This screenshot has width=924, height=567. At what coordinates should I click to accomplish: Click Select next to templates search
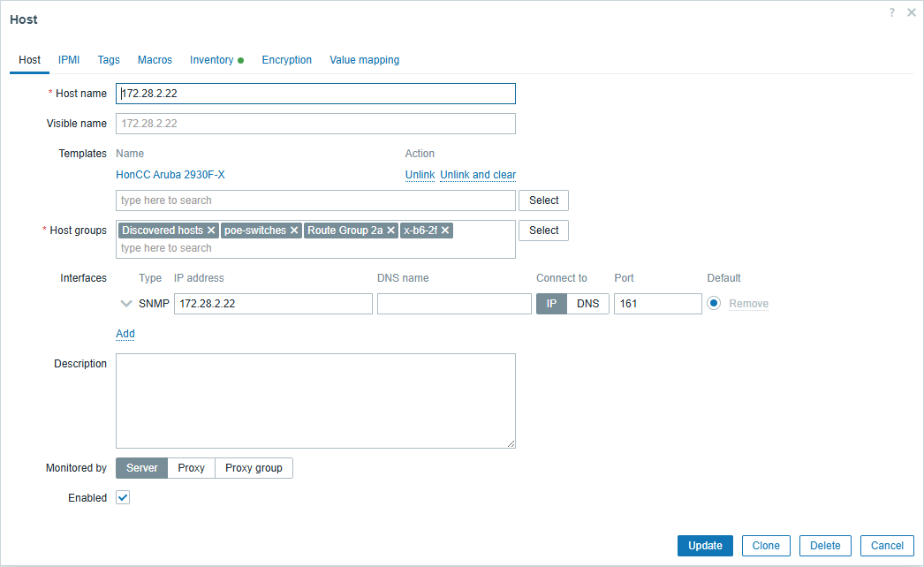(x=544, y=200)
